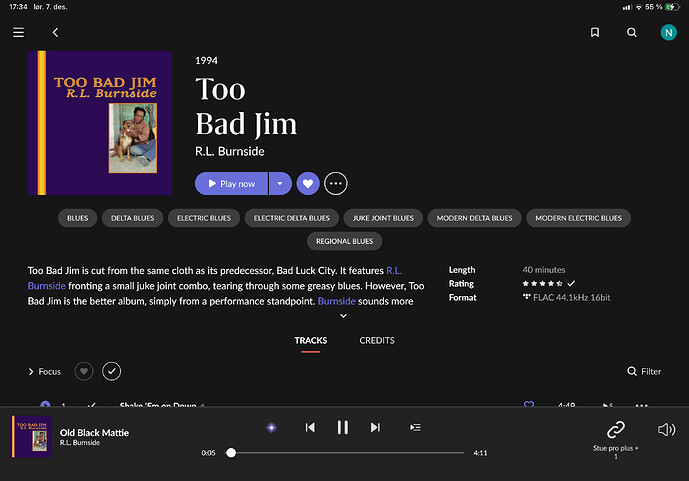The height and width of the screenshot is (481, 689).
Task: Open R.L. Burnside in now playing bar
Action: coord(80,443)
